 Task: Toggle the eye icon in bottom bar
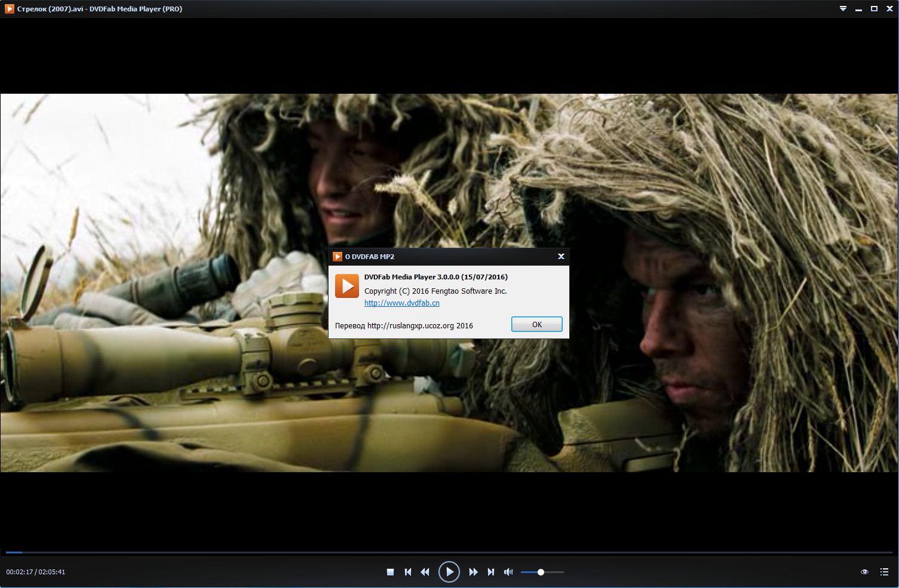click(x=864, y=572)
